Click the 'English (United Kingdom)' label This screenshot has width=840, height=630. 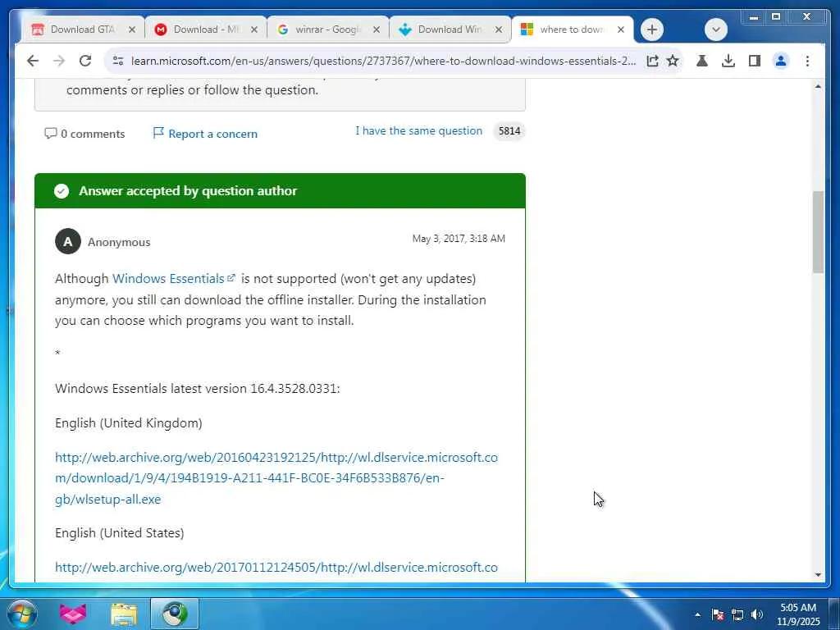pyautogui.click(x=129, y=422)
